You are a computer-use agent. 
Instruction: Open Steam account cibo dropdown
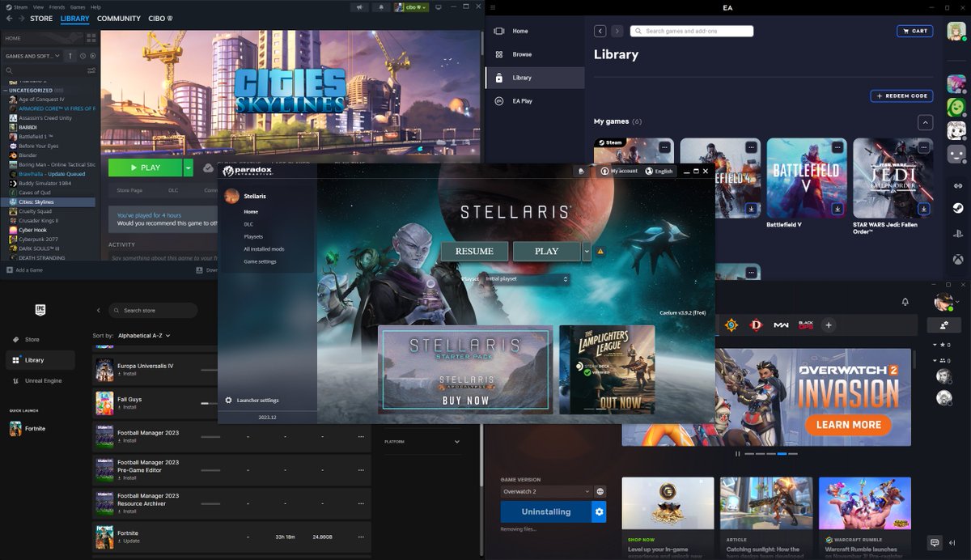(x=412, y=7)
